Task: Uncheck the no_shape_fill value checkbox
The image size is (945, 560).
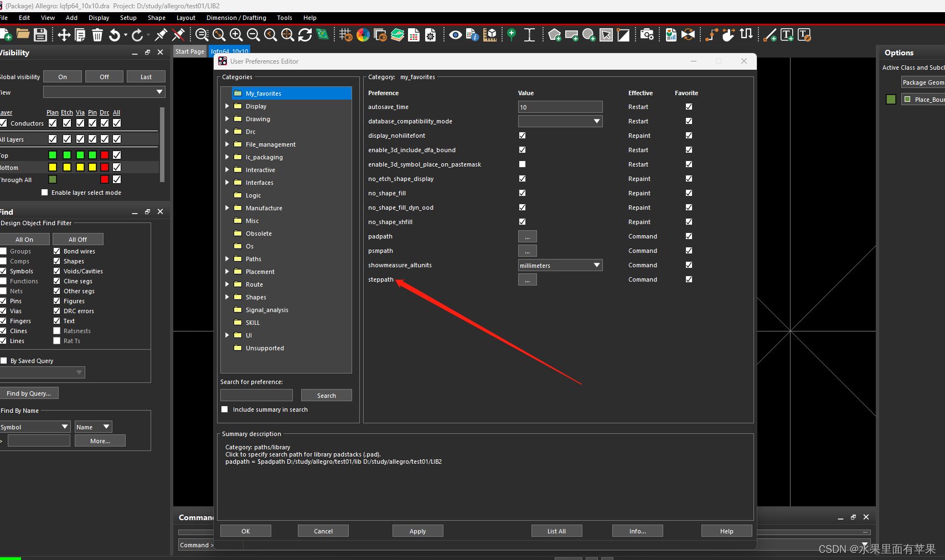Action: coord(522,193)
